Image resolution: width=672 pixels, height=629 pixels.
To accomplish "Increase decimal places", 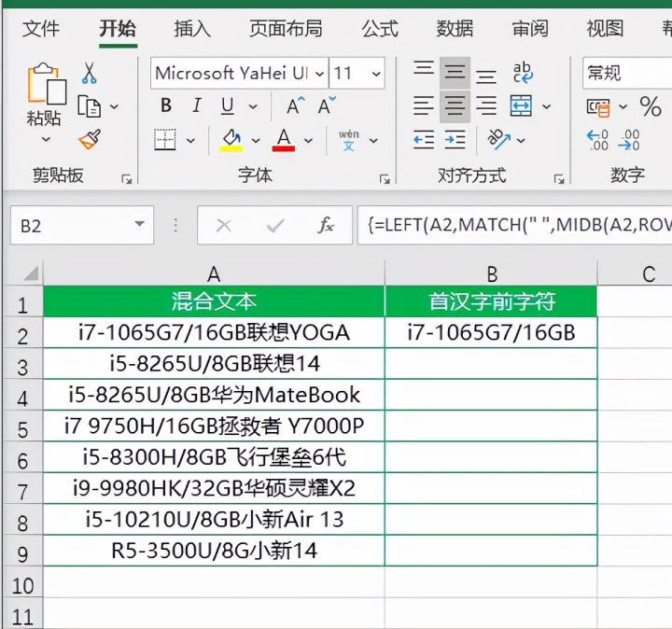I will pos(597,140).
